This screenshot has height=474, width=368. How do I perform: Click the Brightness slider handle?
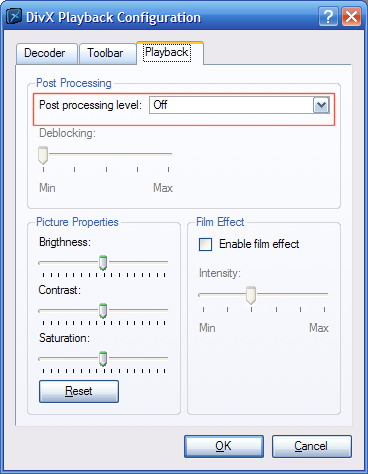pyautogui.click(x=103, y=263)
